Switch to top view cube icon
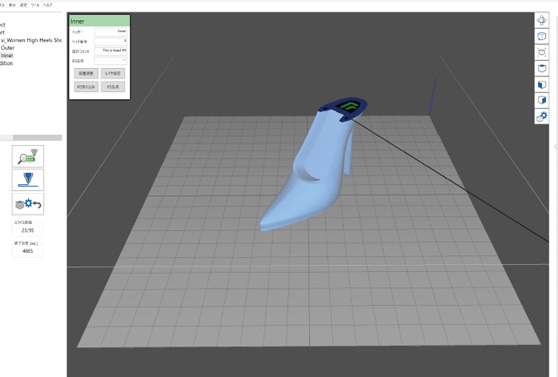Viewport: 558px width, 377px height. tap(541, 68)
